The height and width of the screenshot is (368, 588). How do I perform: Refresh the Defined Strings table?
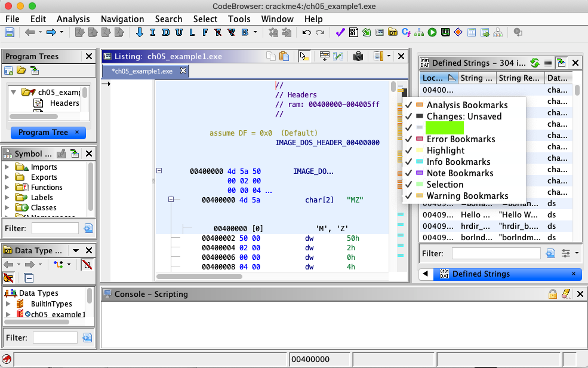[535, 63]
